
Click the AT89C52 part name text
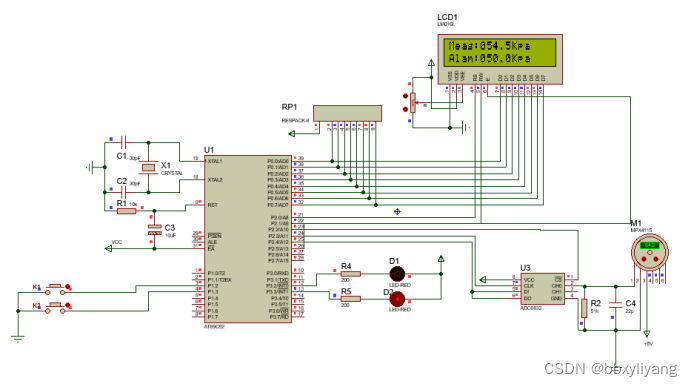pyautogui.click(x=214, y=327)
